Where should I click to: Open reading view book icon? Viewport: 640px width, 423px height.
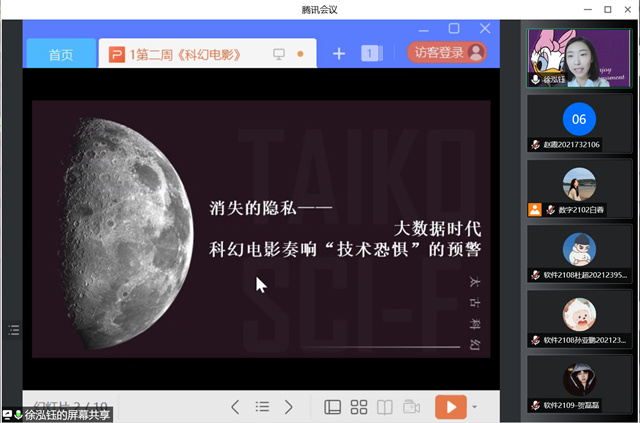pyautogui.click(x=384, y=407)
